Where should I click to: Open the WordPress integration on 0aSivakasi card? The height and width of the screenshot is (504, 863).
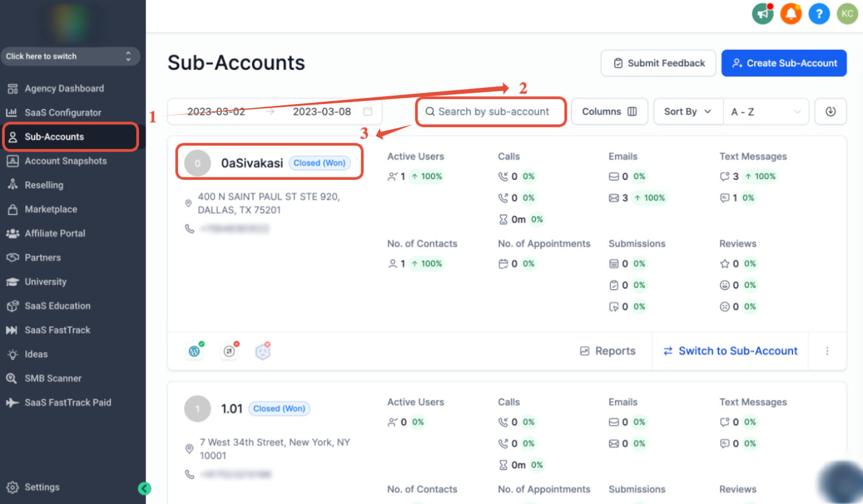click(194, 351)
